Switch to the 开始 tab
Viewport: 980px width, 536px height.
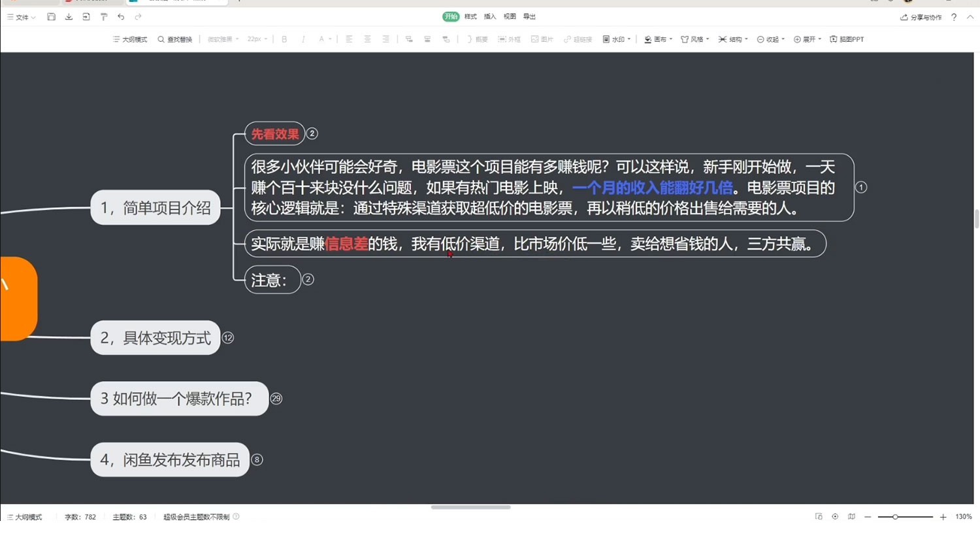[451, 16]
